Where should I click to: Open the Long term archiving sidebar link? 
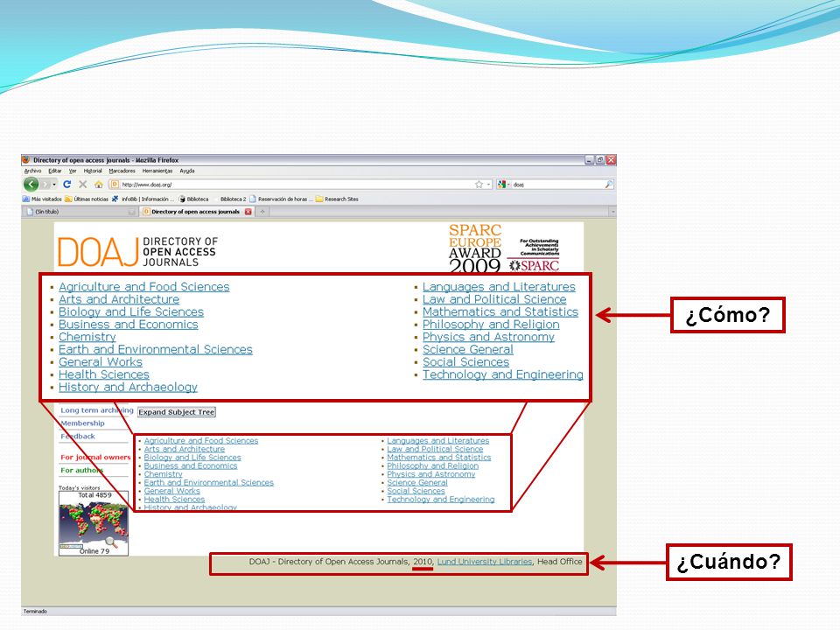click(x=97, y=410)
